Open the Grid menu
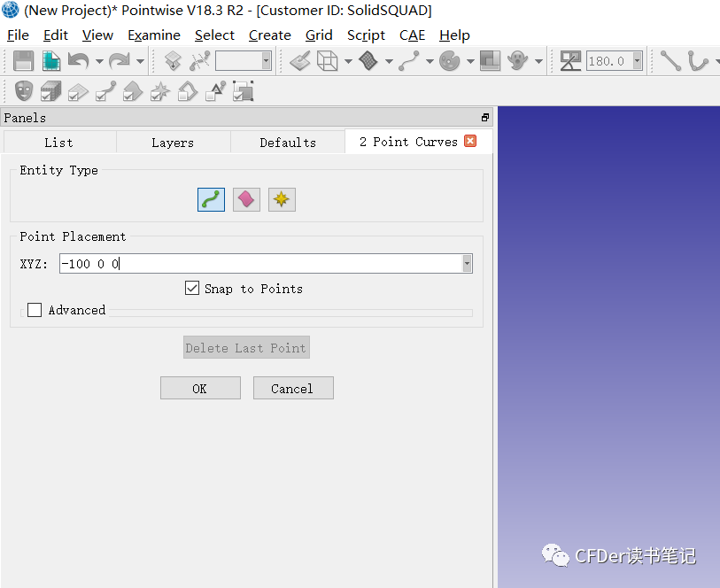The height and width of the screenshot is (588, 720). 319,35
